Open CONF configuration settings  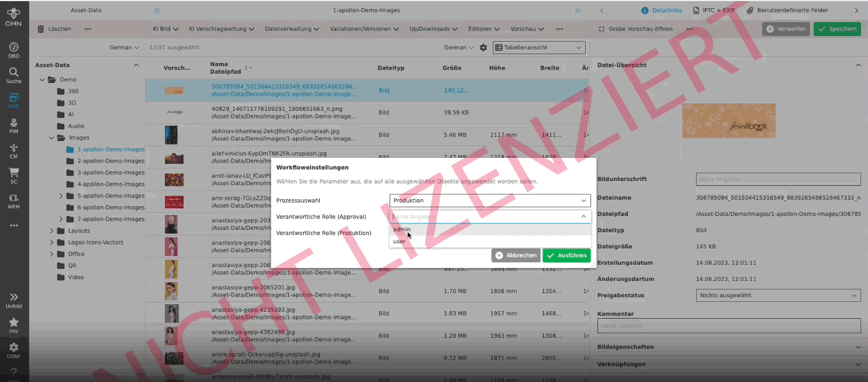pos(13,351)
